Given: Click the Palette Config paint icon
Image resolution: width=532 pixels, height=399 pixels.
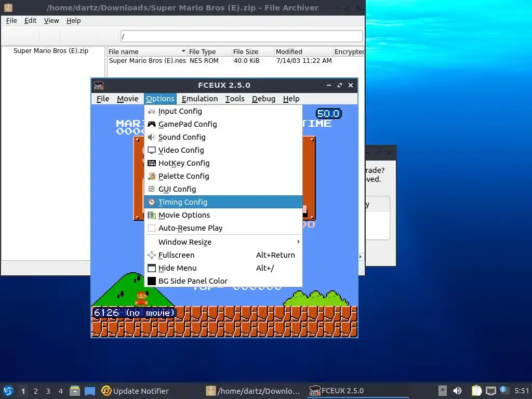Looking at the screenshot, I should [152, 176].
